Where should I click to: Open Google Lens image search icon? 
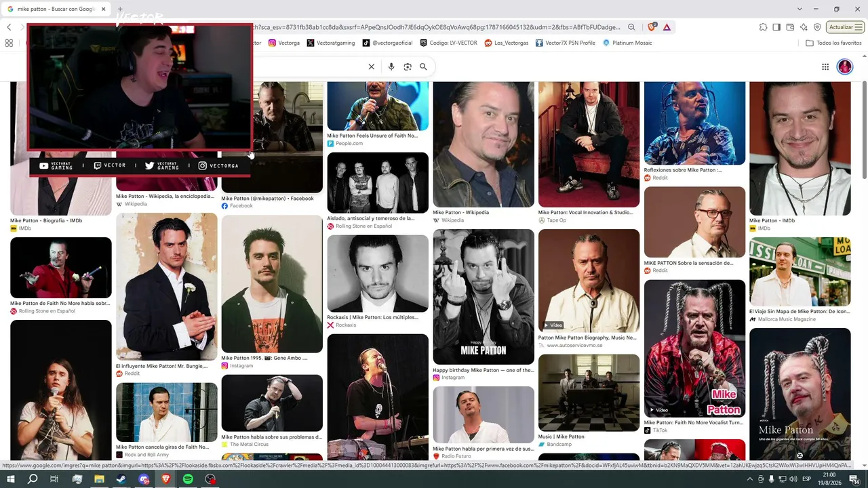coord(408,66)
